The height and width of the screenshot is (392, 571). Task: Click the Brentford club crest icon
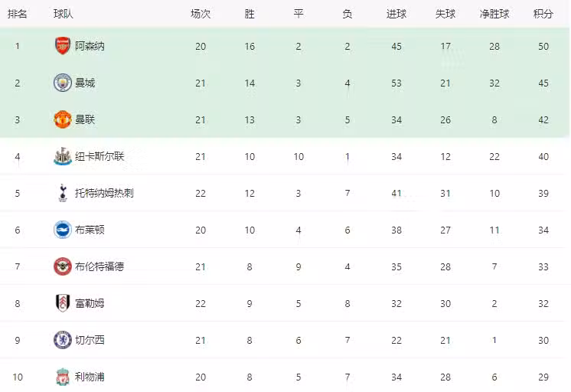tap(62, 266)
